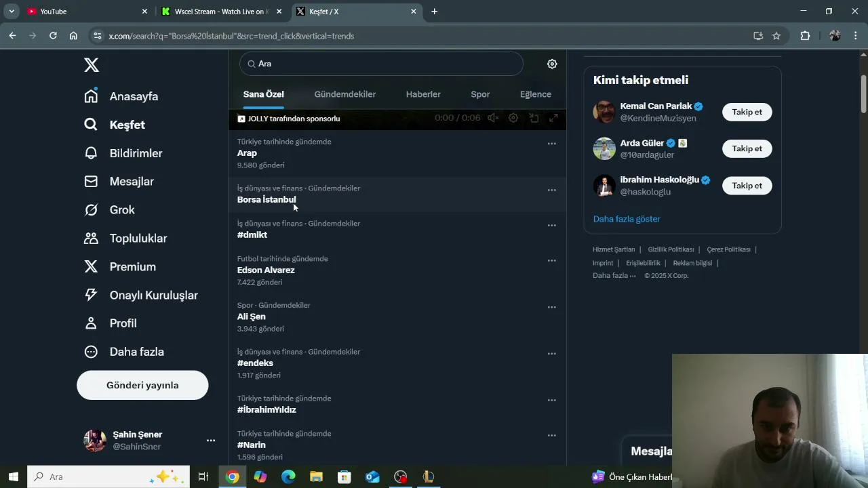The image size is (868, 488).
Task: Switch to Eğlence tab
Action: pos(536,94)
